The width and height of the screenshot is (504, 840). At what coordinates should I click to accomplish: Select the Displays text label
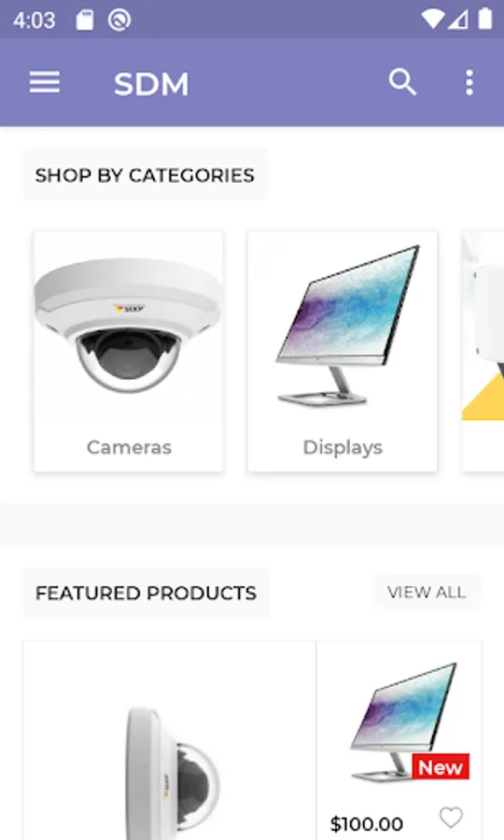point(343,447)
